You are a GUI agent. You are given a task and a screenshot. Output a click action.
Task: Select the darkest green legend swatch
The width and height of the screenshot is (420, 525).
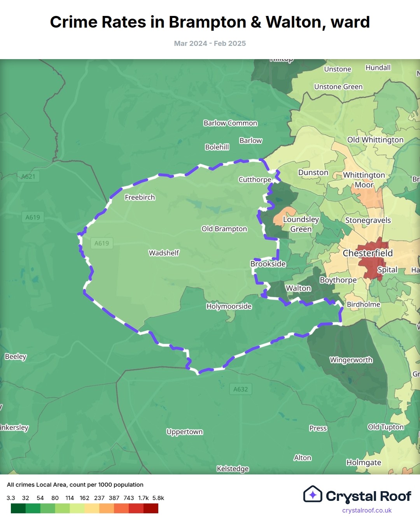[18, 508]
